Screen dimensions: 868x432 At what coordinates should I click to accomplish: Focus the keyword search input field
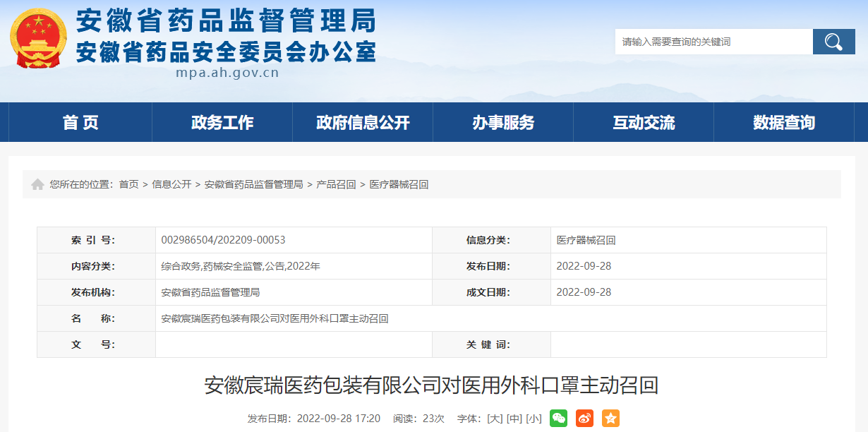(713, 42)
